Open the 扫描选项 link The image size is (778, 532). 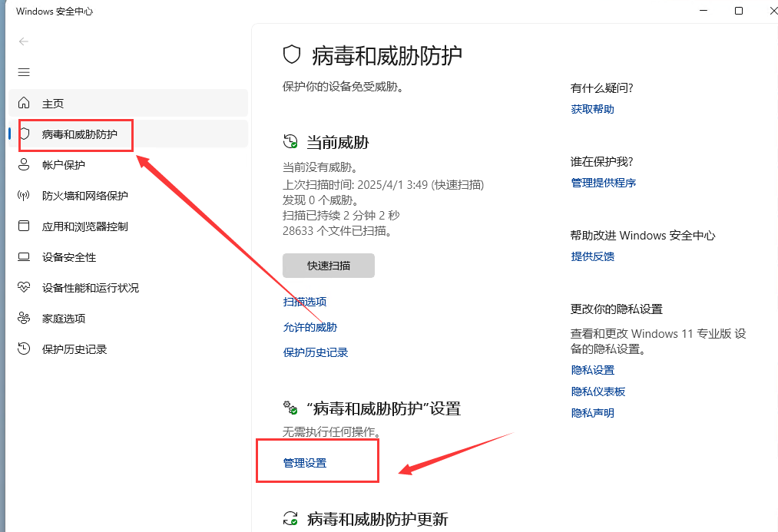pyautogui.click(x=305, y=302)
